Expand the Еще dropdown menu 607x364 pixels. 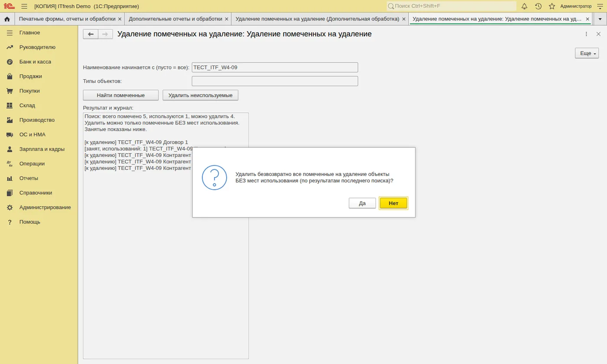[x=587, y=53]
